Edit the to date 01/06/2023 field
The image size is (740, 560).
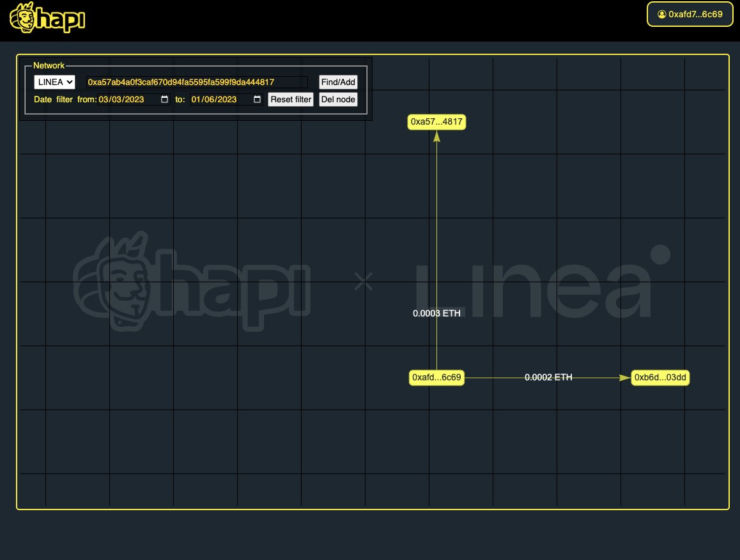point(226,99)
